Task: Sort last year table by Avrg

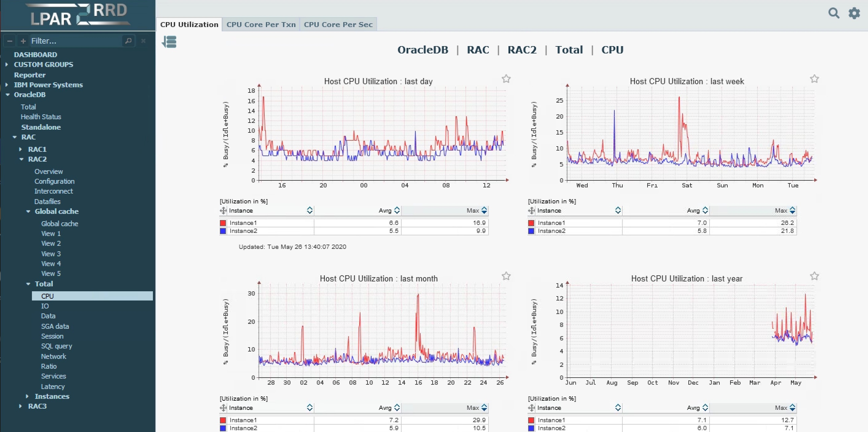Action: (x=705, y=408)
